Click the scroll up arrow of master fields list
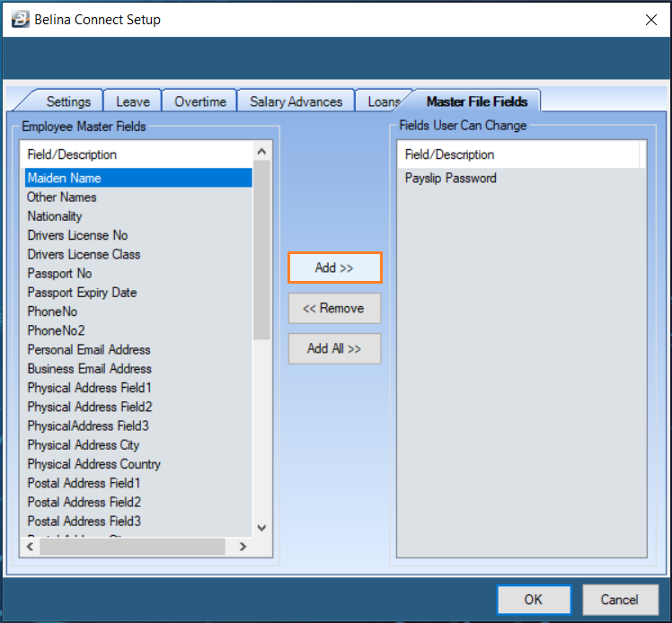 tap(261, 151)
